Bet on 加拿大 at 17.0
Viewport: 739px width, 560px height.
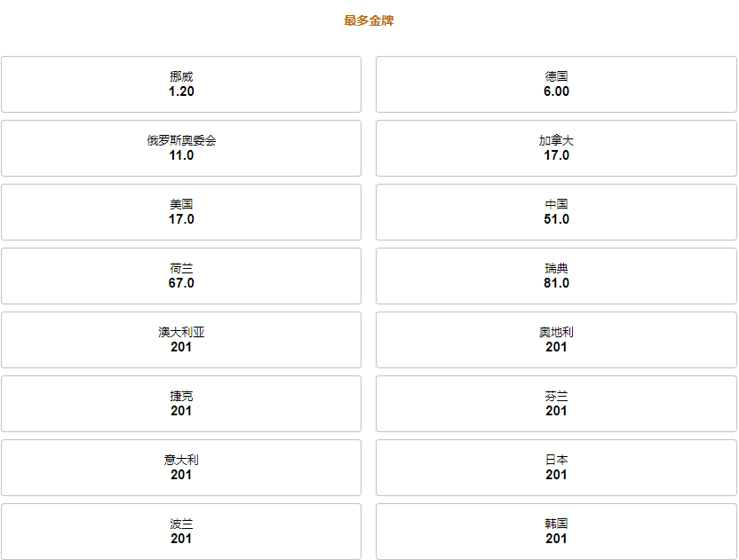tap(556, 148)
